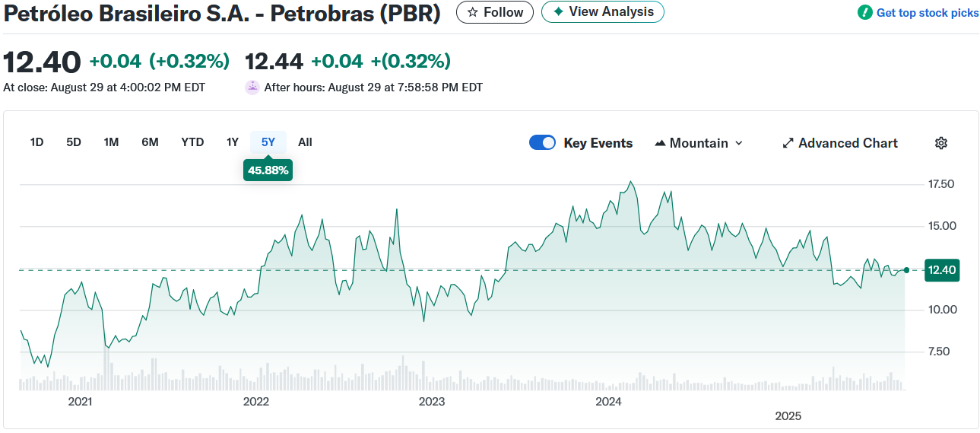Select the All time range

tap(305, 142)
